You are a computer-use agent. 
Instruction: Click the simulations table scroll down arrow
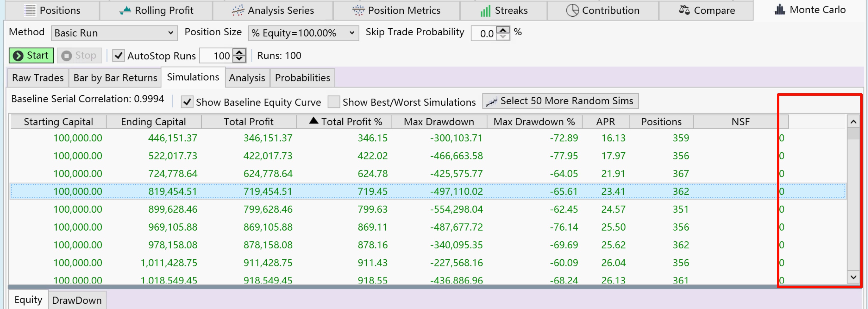click(x=853, y=277)
